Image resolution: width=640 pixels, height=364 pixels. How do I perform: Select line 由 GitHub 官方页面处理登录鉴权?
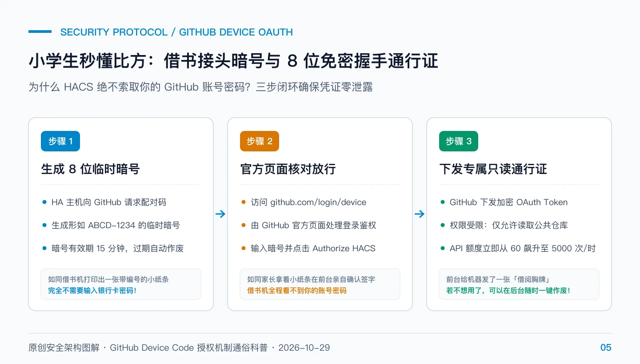pyautogui.click(x=313, y=226)
